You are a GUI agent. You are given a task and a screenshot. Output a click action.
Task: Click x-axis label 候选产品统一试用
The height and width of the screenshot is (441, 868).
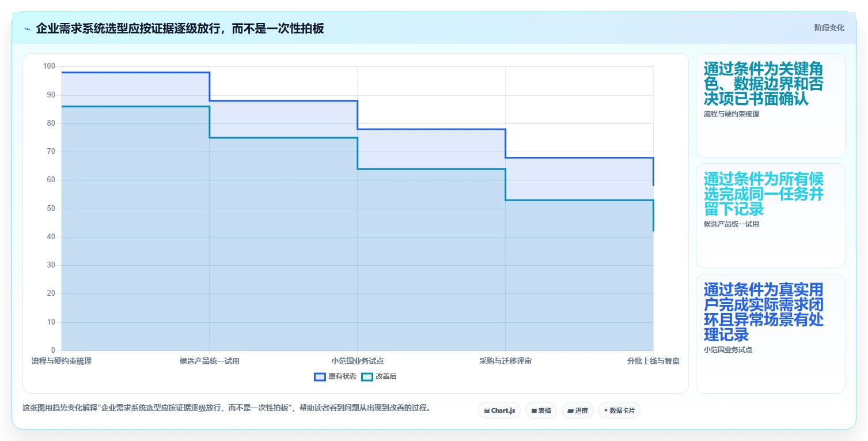click(x=210, y=361)
